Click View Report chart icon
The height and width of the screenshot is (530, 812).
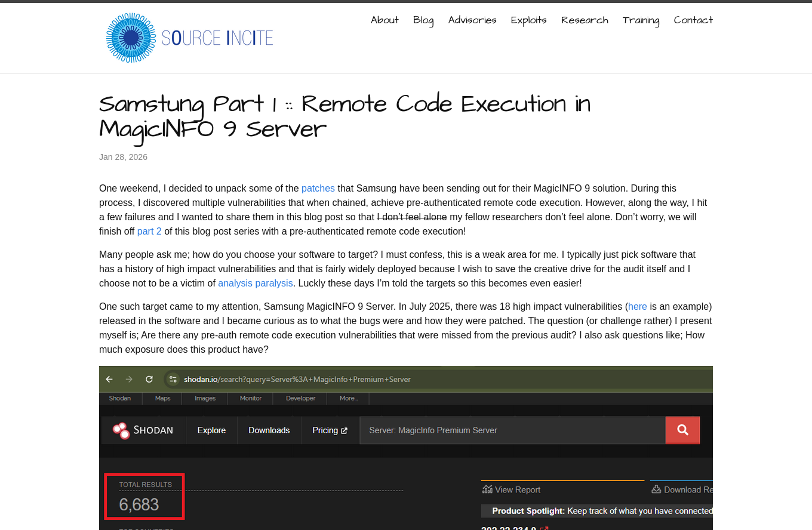(487, 489)
